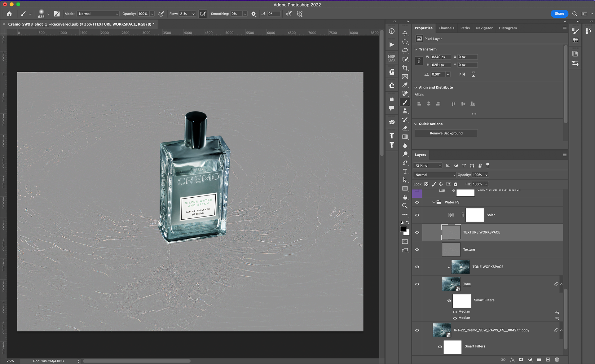Open the brush Mode dropdown
Viewport: 595px width, 364px height.
click(x=98, y=14)
